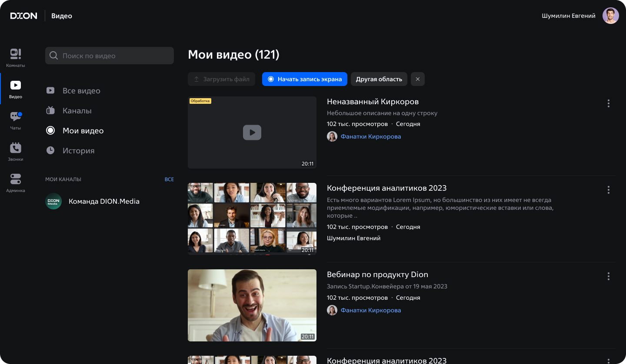Open the Неназванный Киркоров video title
This screenshot has height=364, width=626.
(373, 102)
